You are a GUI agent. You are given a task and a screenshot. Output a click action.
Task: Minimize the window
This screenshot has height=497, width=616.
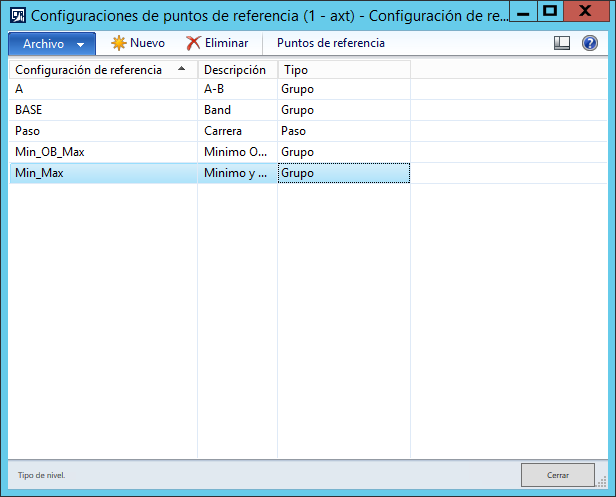pos(522,11)
